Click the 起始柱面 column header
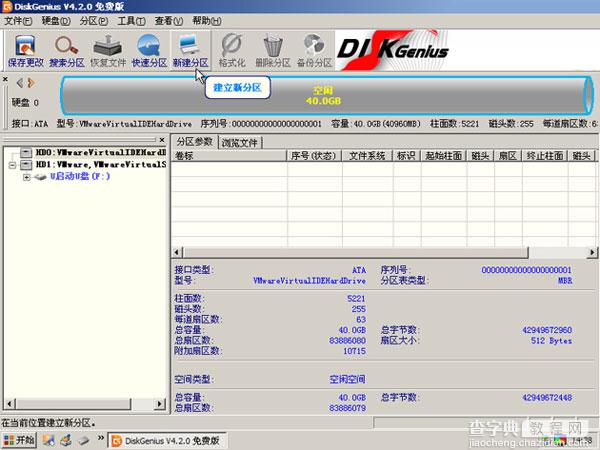The image size is (600, 450). click(x=443, y=156)
